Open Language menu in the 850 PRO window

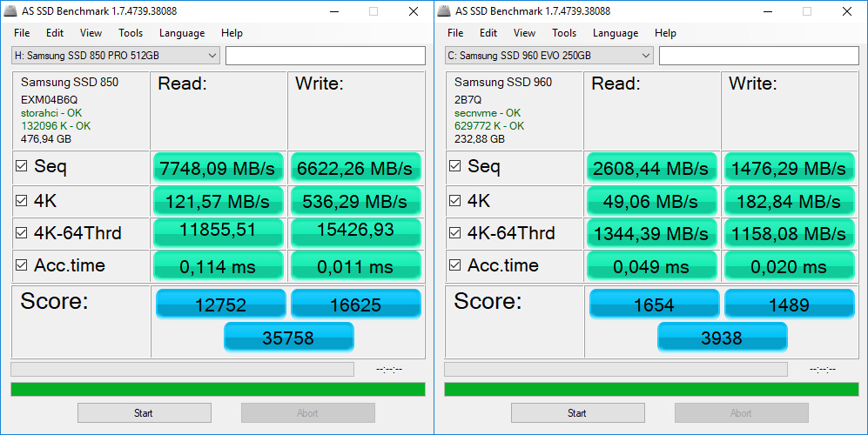[182, 33]
